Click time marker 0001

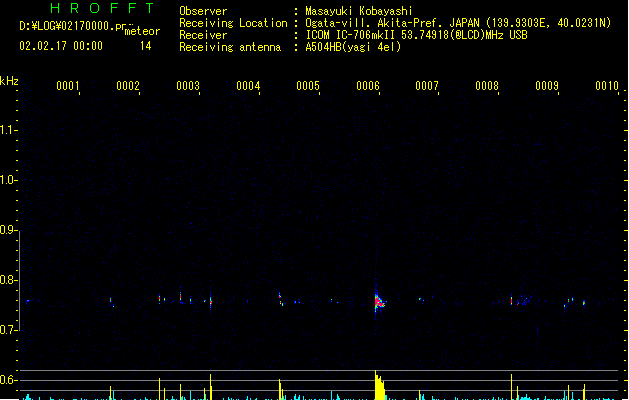pos(68,86)
